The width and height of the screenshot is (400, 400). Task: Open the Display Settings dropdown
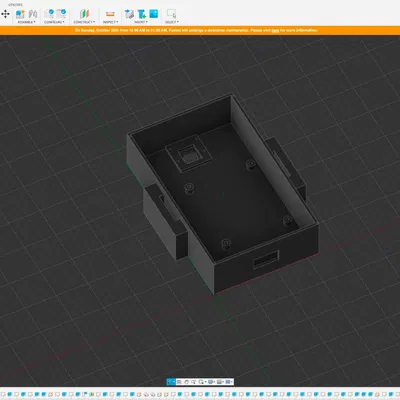click(x=211, y=382)
